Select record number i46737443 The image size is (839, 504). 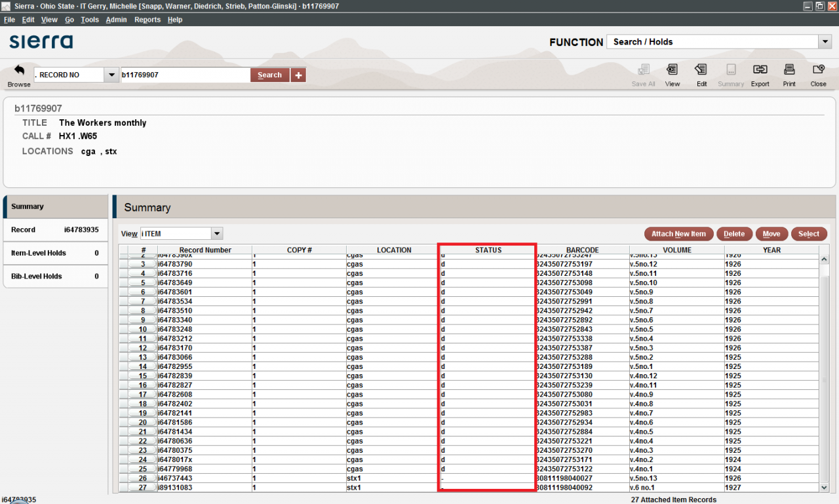click(x=174, y=478)
